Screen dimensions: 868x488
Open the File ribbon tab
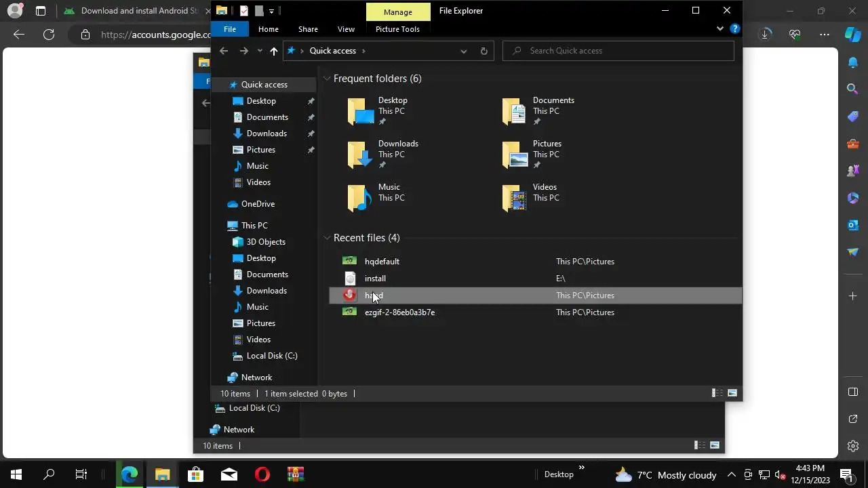(x=230, y=29)
